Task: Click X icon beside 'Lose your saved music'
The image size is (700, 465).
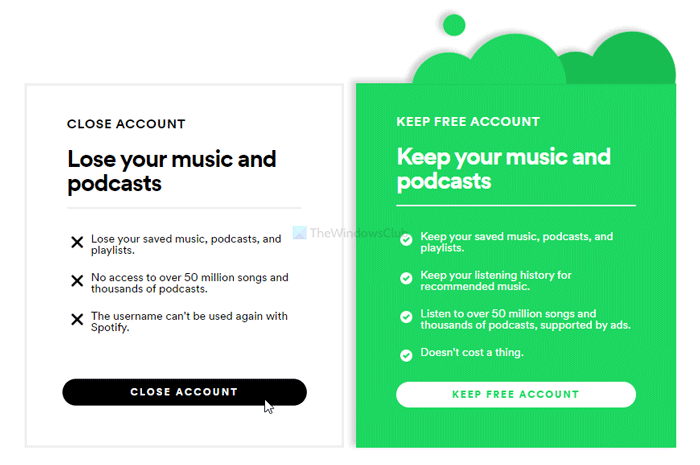Action: pyautogui.click(x=77, y=242)
